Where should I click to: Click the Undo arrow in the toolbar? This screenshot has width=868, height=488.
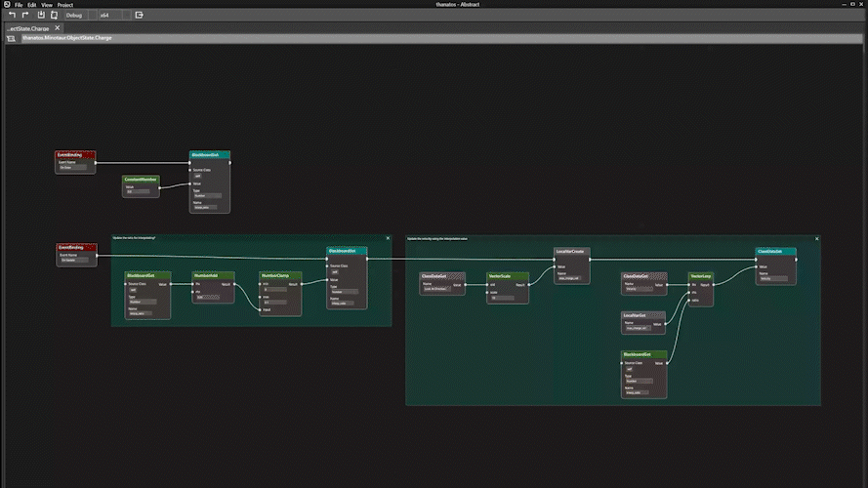click(x=12, y=15)
